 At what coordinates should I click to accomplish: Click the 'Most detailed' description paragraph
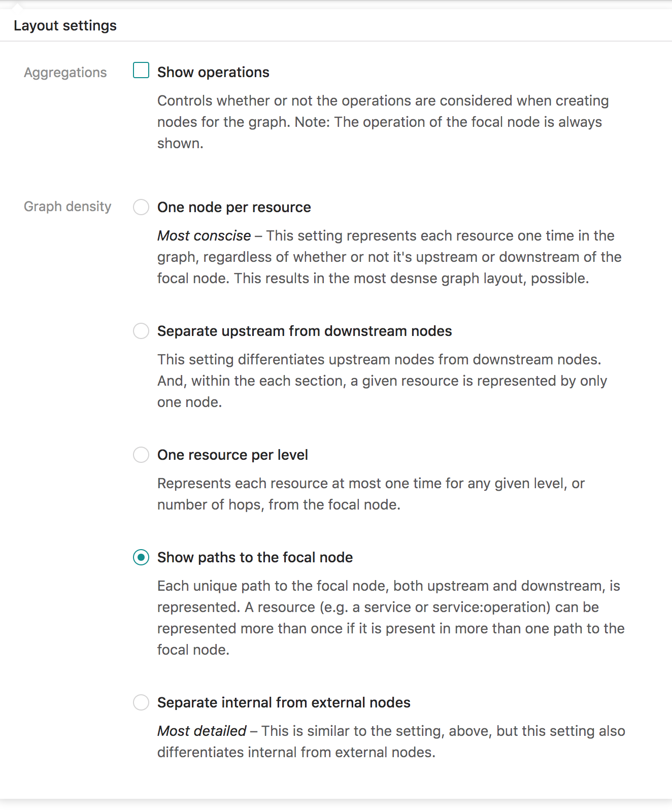391,741
